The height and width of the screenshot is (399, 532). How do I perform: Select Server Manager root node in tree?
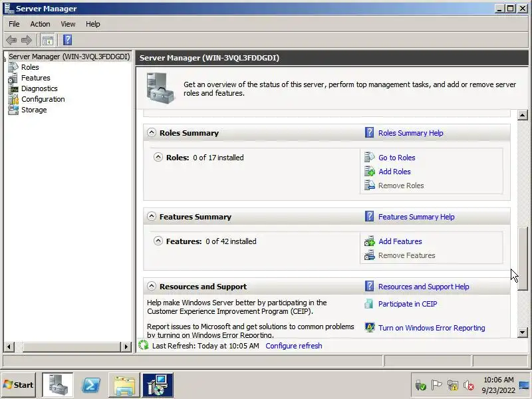point(69,57)
